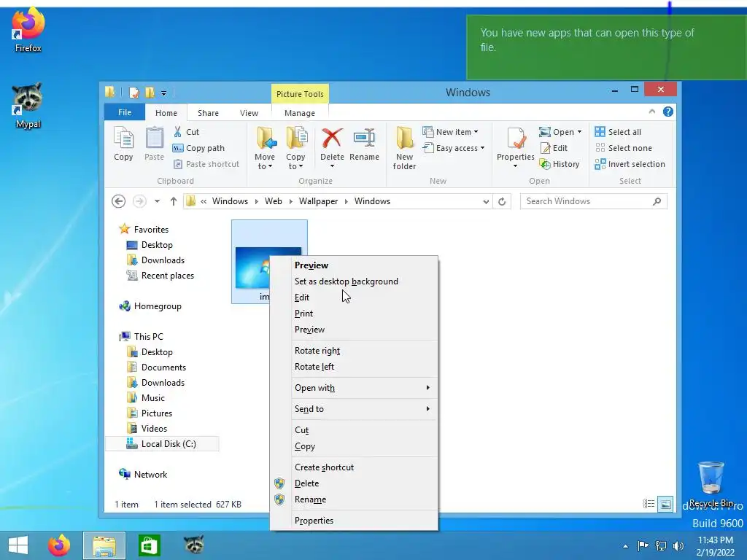Click the new apps notification banner

pos(606,47)
